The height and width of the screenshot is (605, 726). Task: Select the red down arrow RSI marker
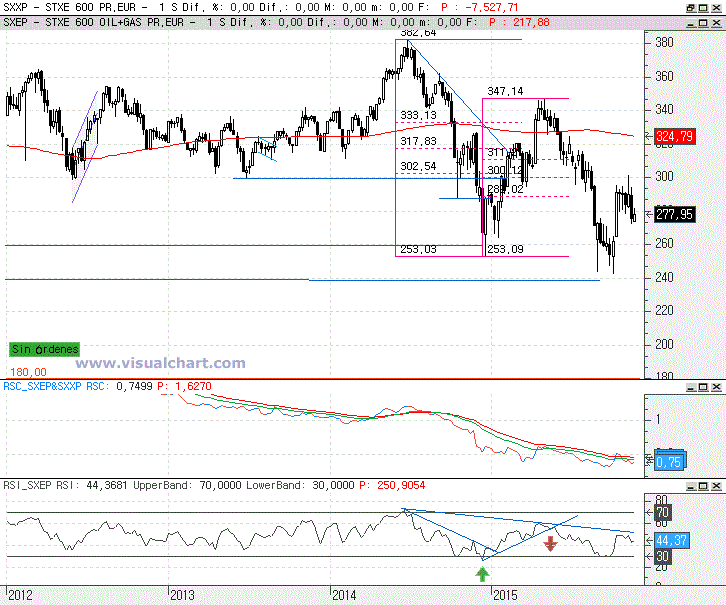point(550,544)
